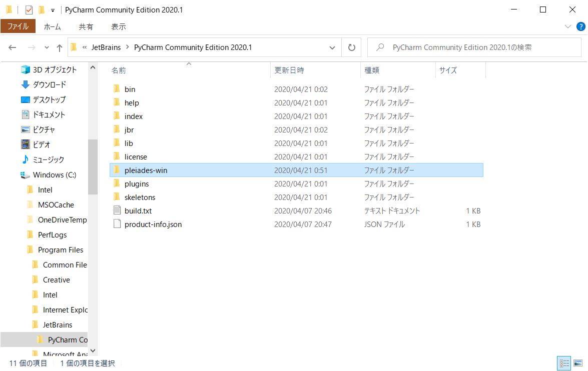588x371 pixels.
Task: Select Common Files folder in tree
Action: tap(65, 264)
